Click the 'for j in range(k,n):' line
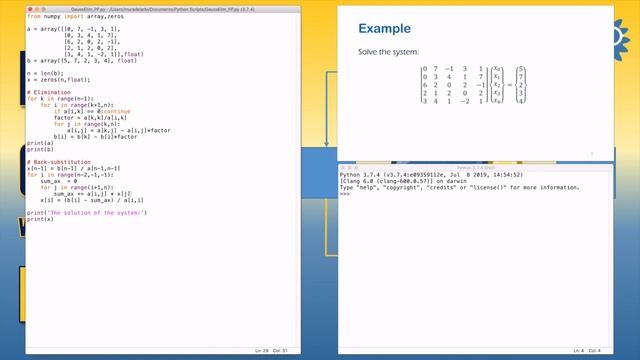 tap(87, 124)
